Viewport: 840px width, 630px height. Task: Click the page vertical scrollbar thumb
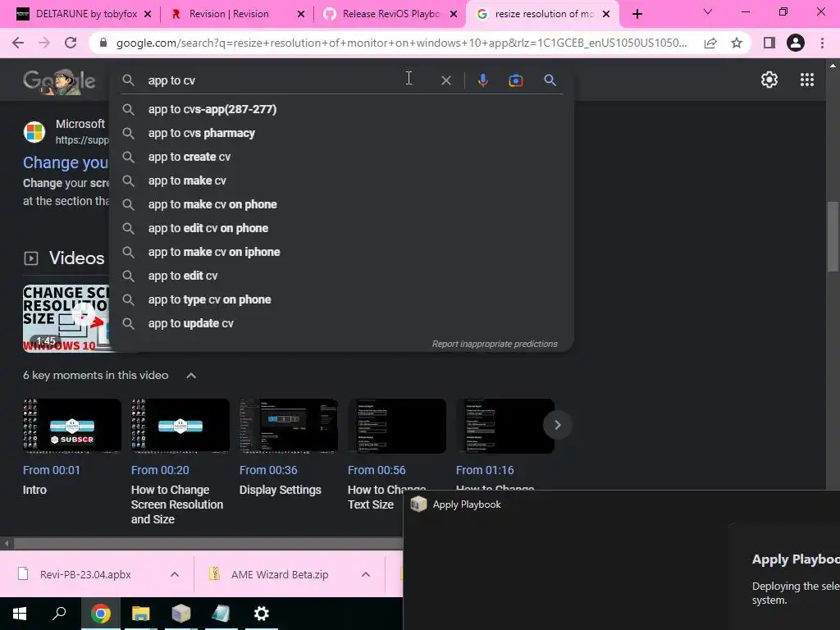pos(832,236)
